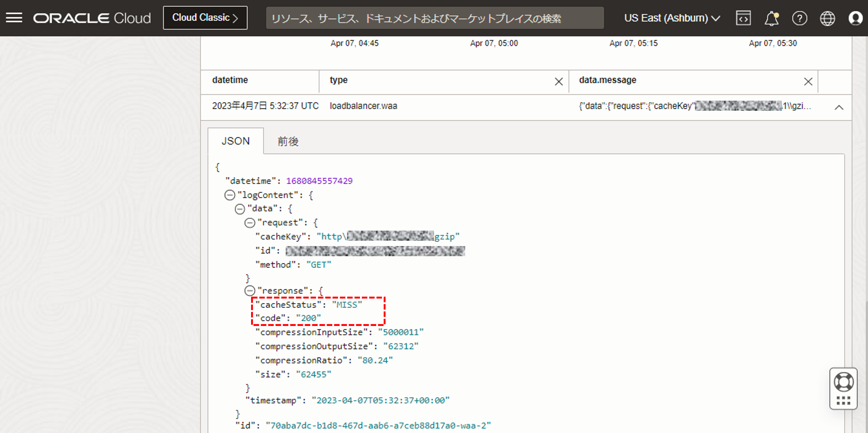Click the Oracle Cloud logo

pos(92,18)
